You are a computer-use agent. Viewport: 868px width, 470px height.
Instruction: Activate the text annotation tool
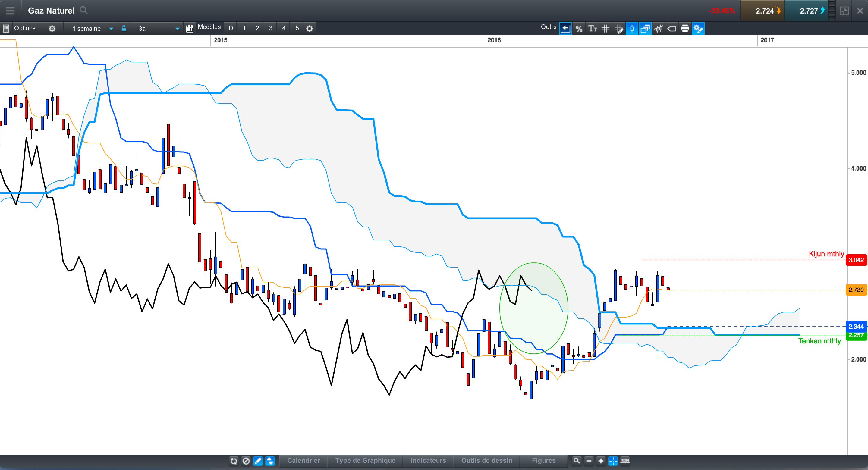[592, 29]
